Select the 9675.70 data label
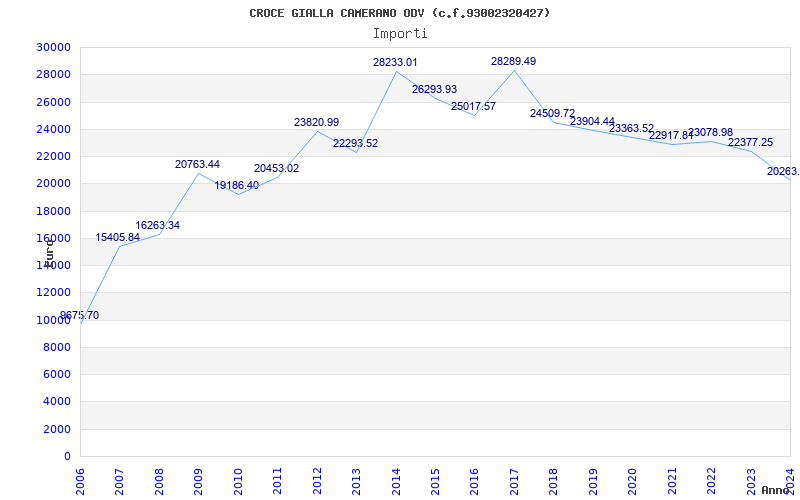800x500 pixels. point(80,315)
